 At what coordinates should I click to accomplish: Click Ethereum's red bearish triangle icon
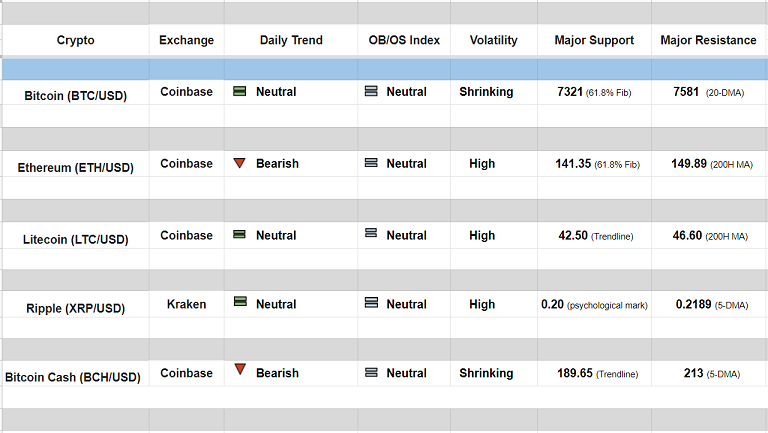[x=240, y=163]
